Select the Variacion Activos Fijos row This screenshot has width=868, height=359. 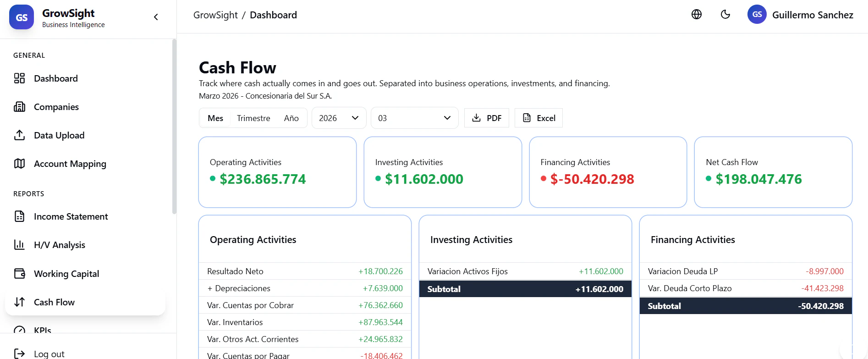coord(525,271)
